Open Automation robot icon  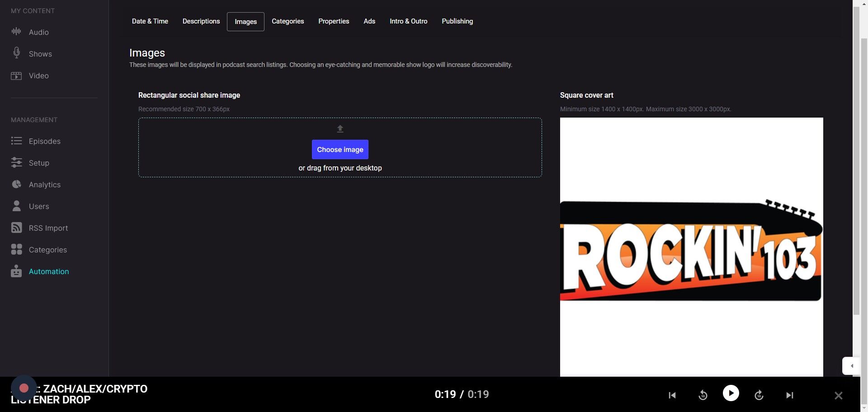pyautogui.click(x=16, y=271)
